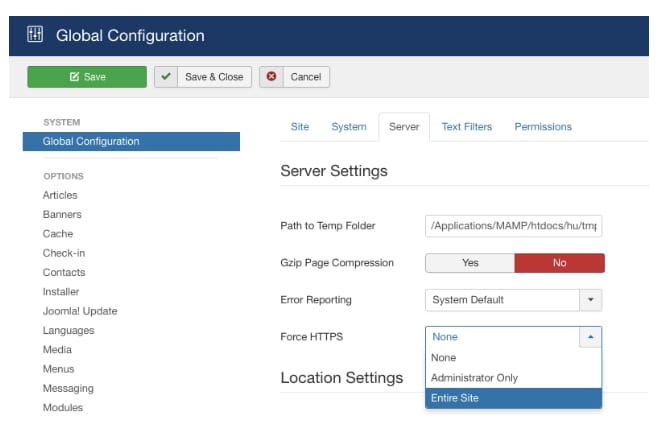The width and height of the screenshot is (659, 443).
Task: Open the Text Filters tab
Action: pyautogui.click(x=466, y=127)
